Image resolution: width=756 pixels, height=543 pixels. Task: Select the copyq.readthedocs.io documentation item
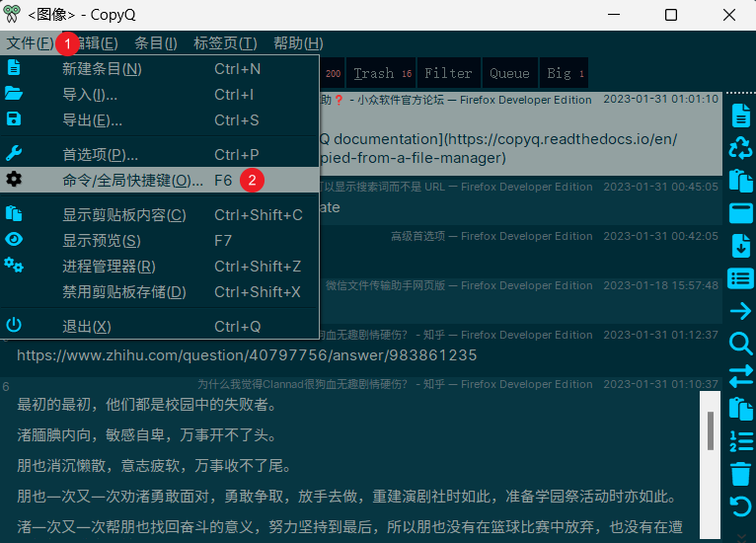point(521,133)
